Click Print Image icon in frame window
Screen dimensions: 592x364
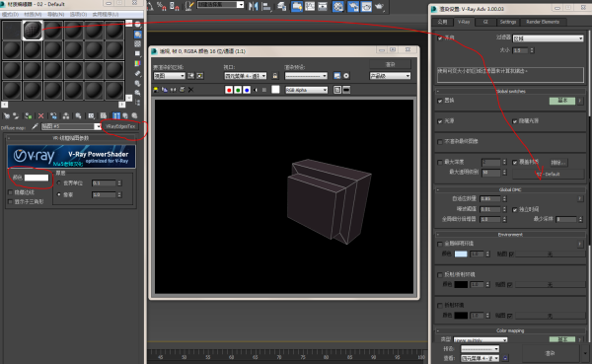click(x=182, y=90)
